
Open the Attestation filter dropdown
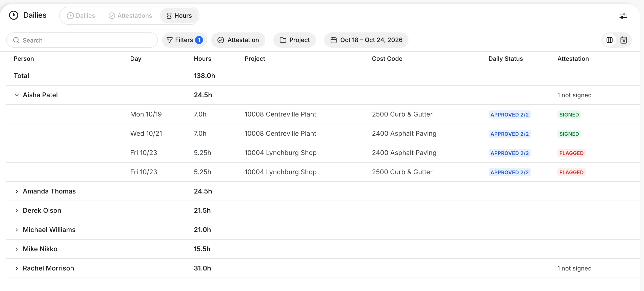[x=238, y=40]
